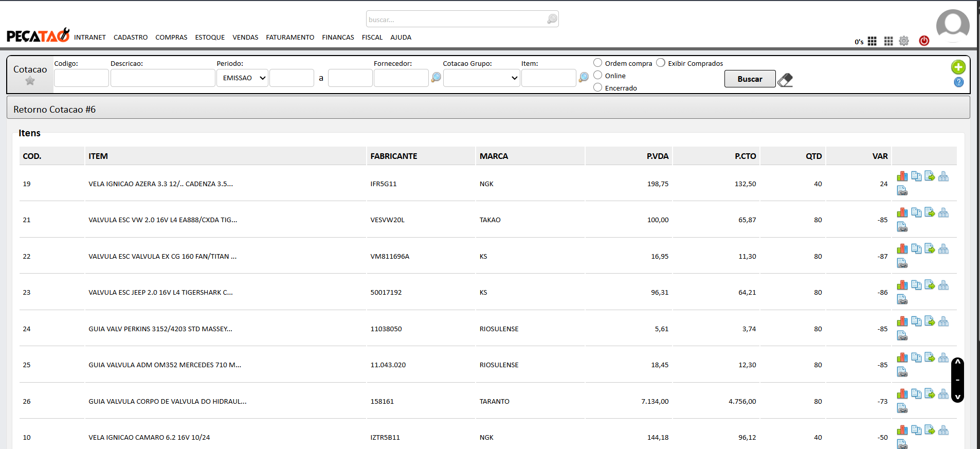Image resolution: width=980 pixels, height=449 pixels.
Task: Open the AJUDA menu
Action: 401,38
